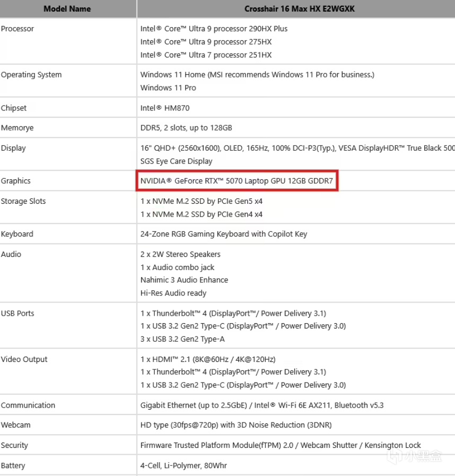This screenshot has width=455, height=476.
Task: Select USB 3.2 Gen2 Type-C line under Video Output
Action: click(x=243, y=385)
